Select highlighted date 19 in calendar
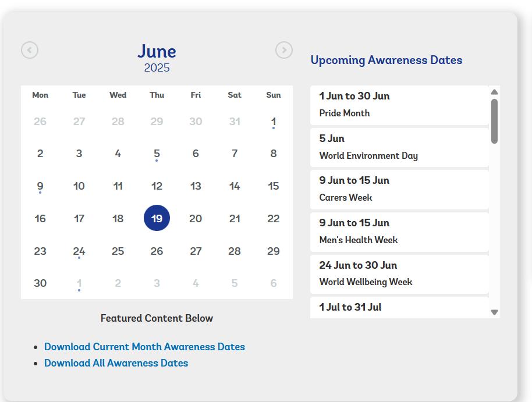The height and width of the screenshot is (402, 532). (157, 218)
